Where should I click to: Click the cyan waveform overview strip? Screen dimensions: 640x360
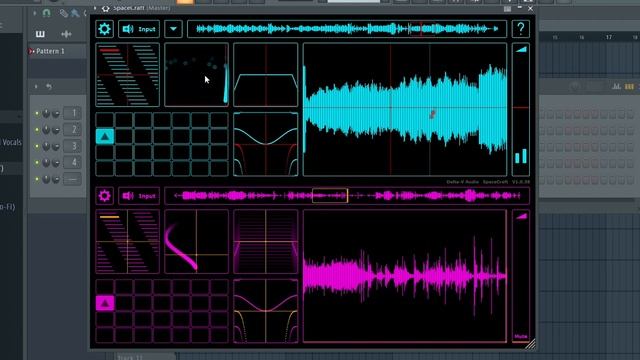pyautogui.click(x=347, y=29)
